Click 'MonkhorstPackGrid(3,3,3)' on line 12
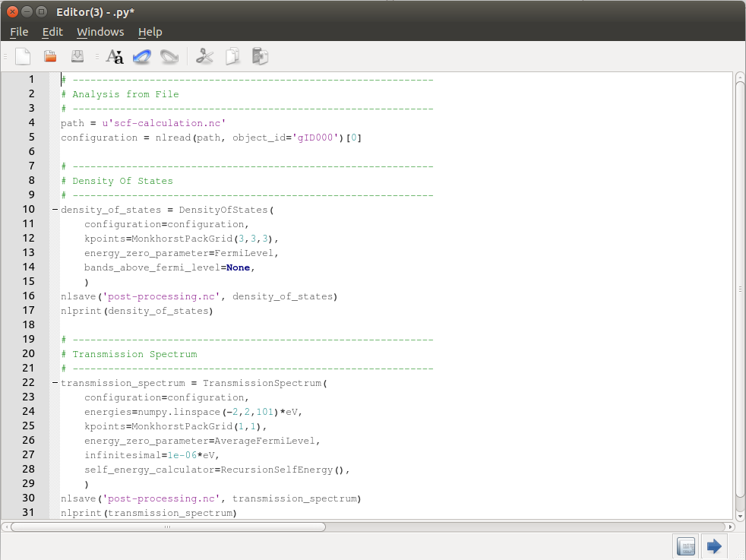 (203, 239)
